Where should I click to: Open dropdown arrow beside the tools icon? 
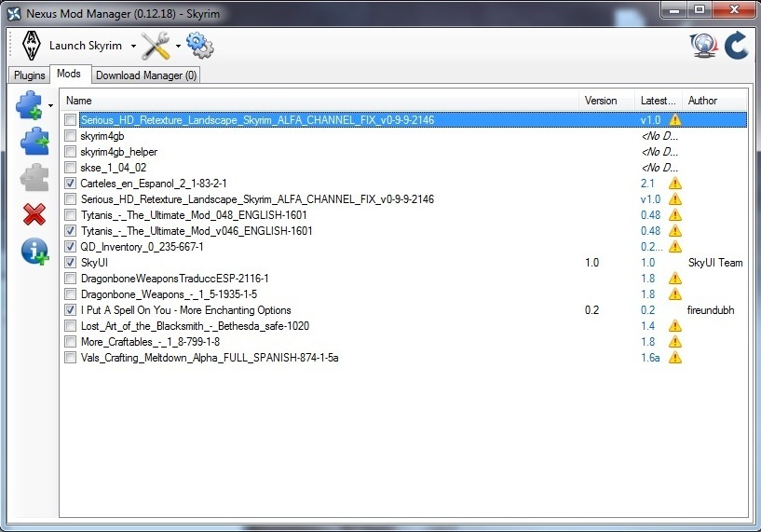point(178,46)
